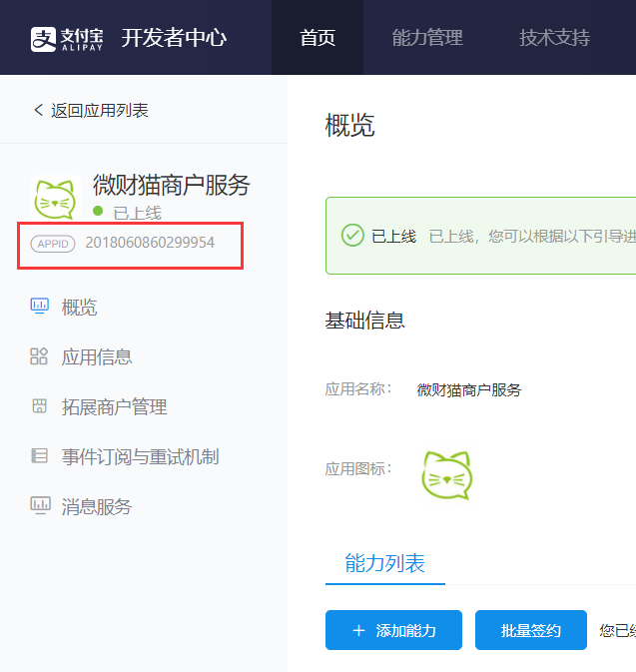Click the 拓展商户管理 icon

39,405
